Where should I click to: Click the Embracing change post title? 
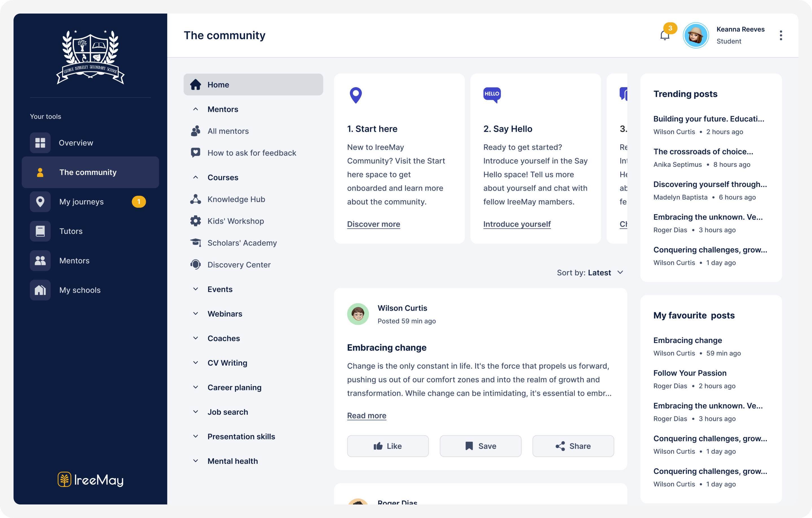(387, 348)
